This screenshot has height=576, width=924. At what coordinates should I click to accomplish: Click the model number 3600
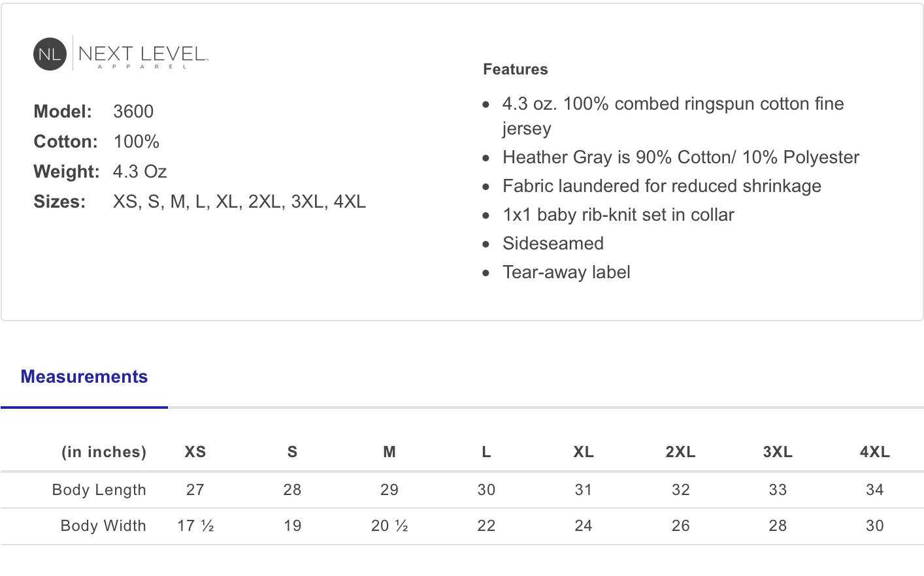pyautogui.click(x=133, y=112)
